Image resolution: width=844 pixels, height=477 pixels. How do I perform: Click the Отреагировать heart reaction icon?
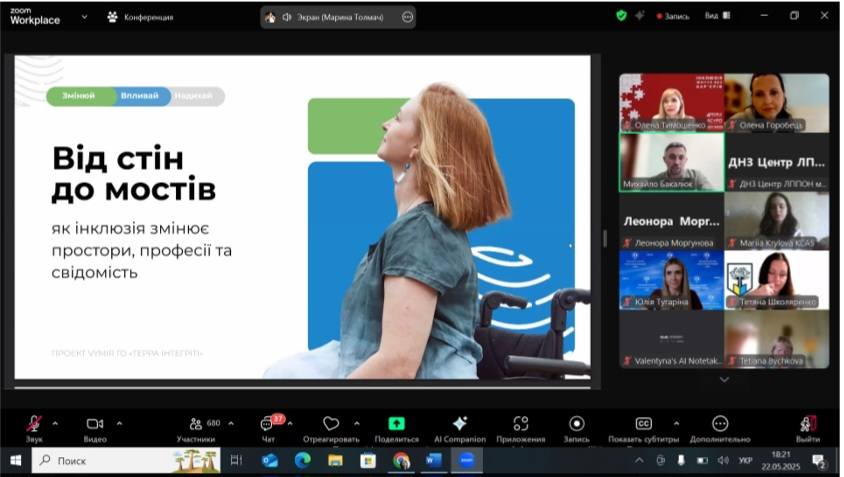pyautogui.click(x=331, y=424)
